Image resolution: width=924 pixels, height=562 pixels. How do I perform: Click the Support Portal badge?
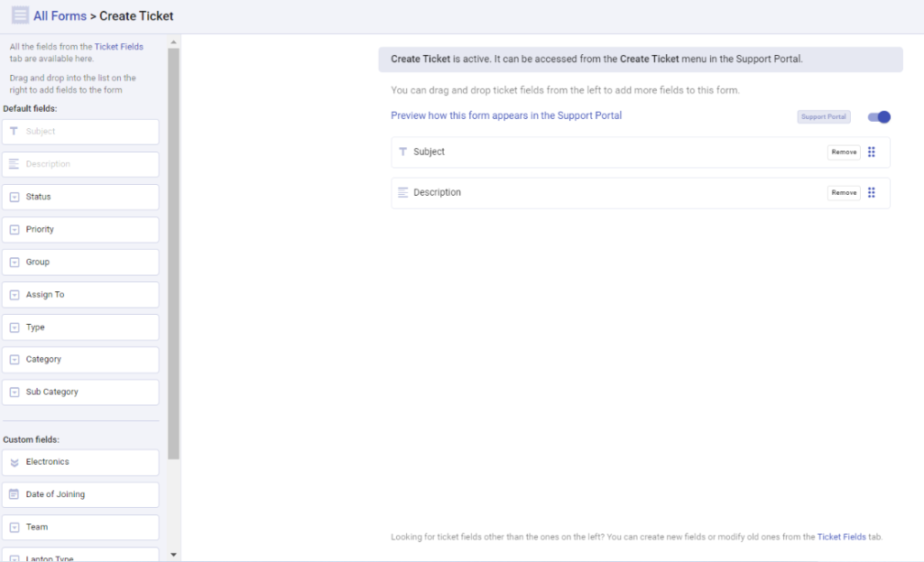coord(823,116)
